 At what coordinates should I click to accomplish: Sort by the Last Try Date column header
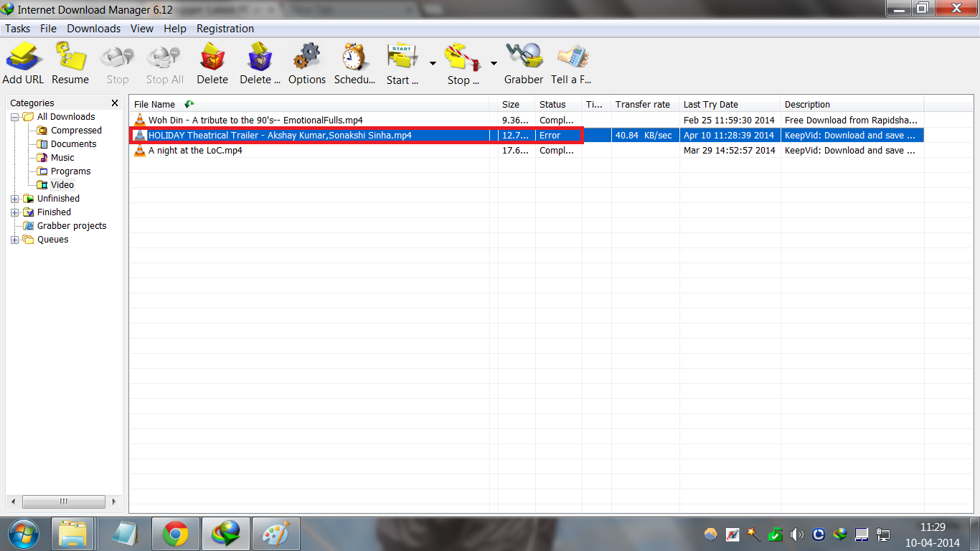point(730,104)
